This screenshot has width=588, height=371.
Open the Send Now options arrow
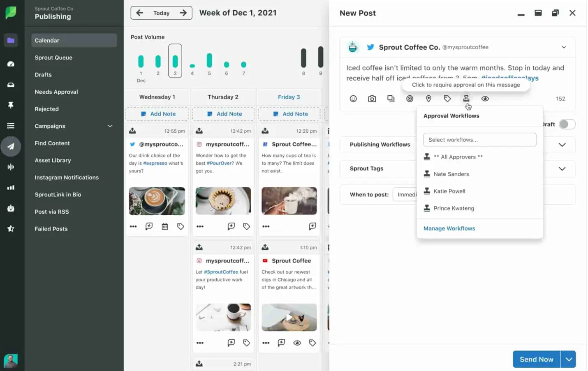click(569, 359)
